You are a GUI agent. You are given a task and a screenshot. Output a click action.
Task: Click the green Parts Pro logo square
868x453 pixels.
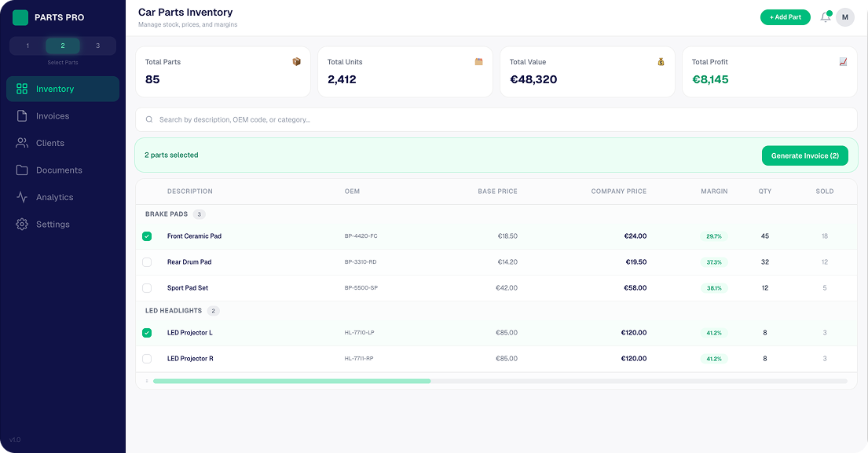[x=20, y=18]
